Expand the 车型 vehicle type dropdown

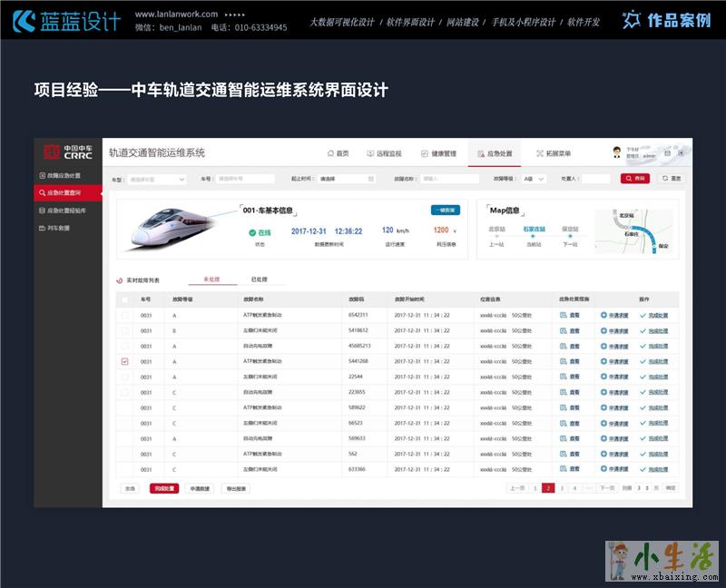156,179
